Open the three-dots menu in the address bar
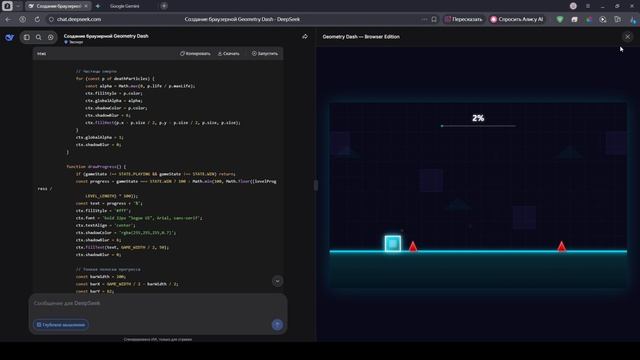The image size is (640, 360). (424, 19)
